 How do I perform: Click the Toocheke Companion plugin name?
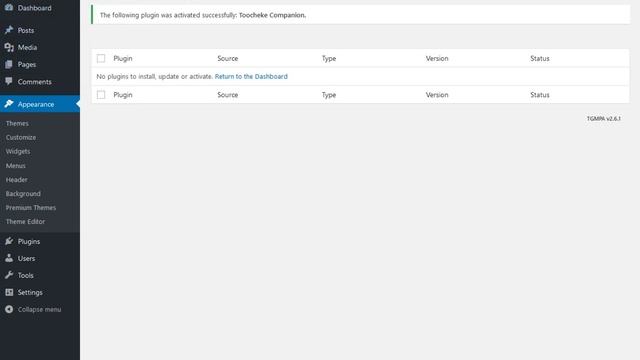pyautogui.click(x=272, y=15)
